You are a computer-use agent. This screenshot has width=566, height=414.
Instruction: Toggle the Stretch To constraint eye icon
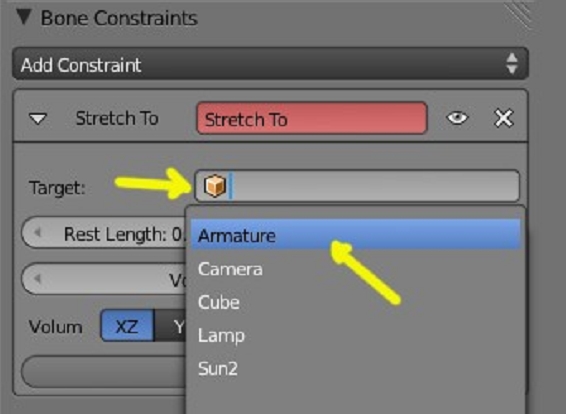457,118
